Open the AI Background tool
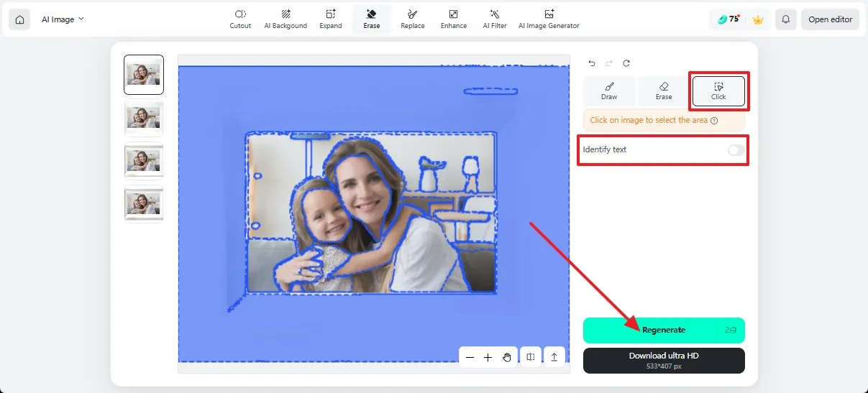The width and height of the screenshot is (868, 393). 285,19
